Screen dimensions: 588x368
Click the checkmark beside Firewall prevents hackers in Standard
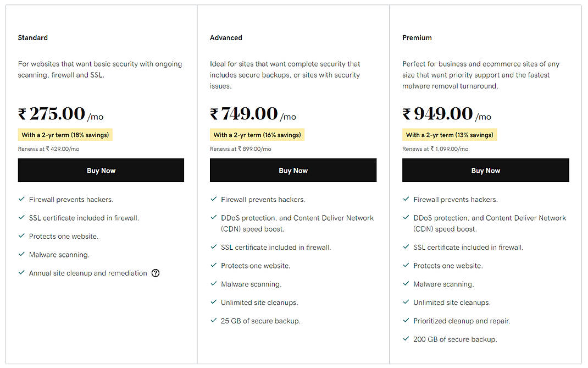click(x=21, y=199)
